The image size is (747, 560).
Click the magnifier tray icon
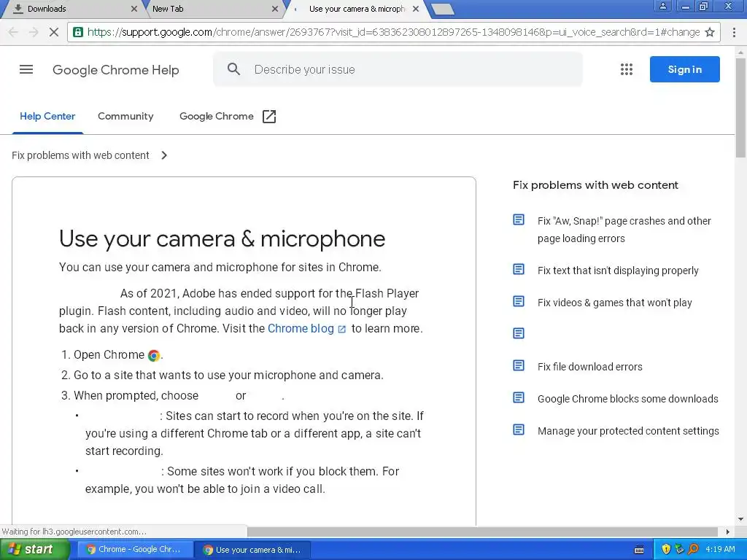tap(693, 549)
